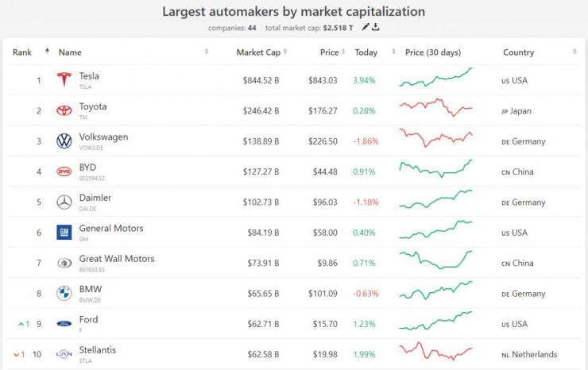The width and height of the screenshot is (588, 370).
Task: Click the download icon beside the pencil
Action: point(376,27)
